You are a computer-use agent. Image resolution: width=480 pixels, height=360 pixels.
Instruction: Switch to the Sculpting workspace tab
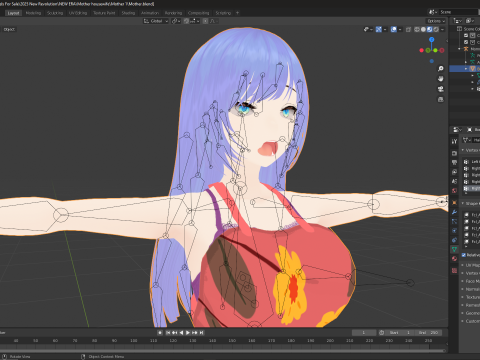55,13
